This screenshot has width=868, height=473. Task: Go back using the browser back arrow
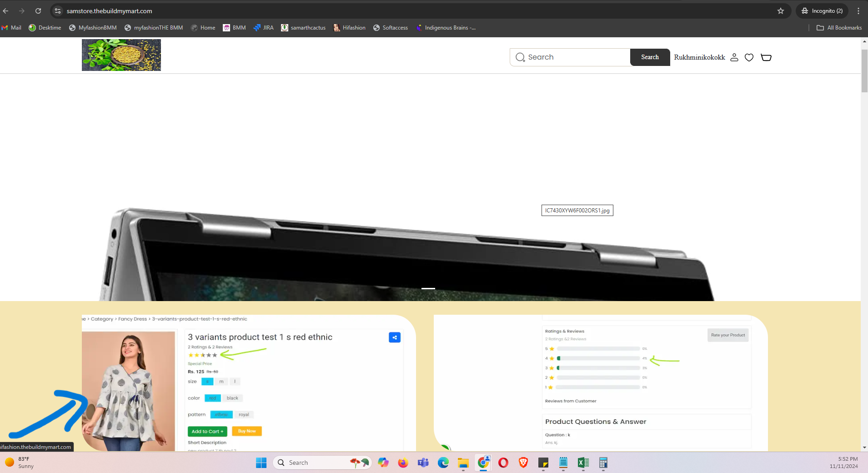(6, 11)
